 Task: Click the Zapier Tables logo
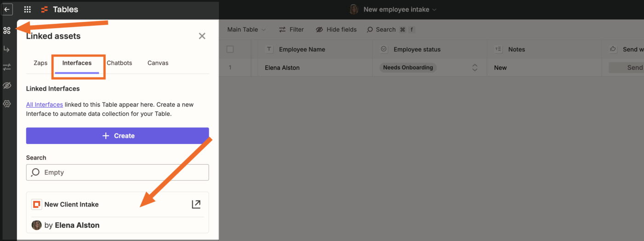pos(45,9)
